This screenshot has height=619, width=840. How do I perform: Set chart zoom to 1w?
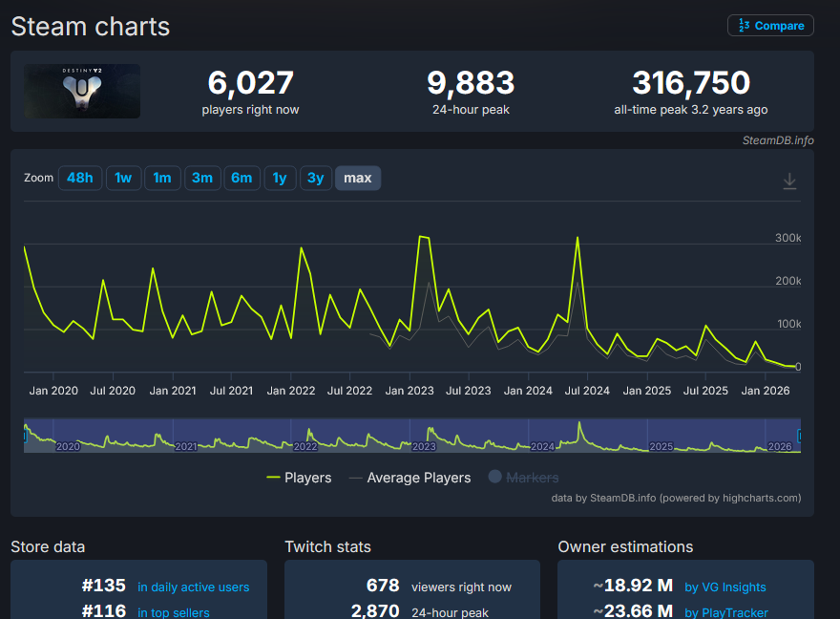click(x=123, y=178)
